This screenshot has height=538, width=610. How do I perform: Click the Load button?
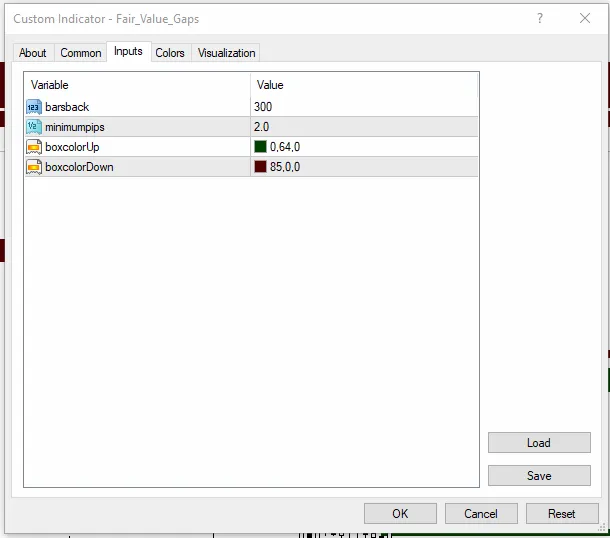tap(539, 443)
